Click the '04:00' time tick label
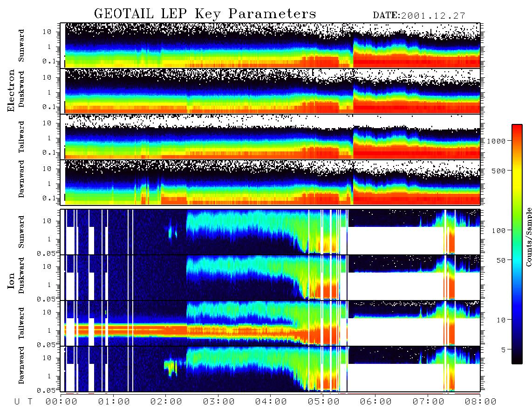 [271, 402]
